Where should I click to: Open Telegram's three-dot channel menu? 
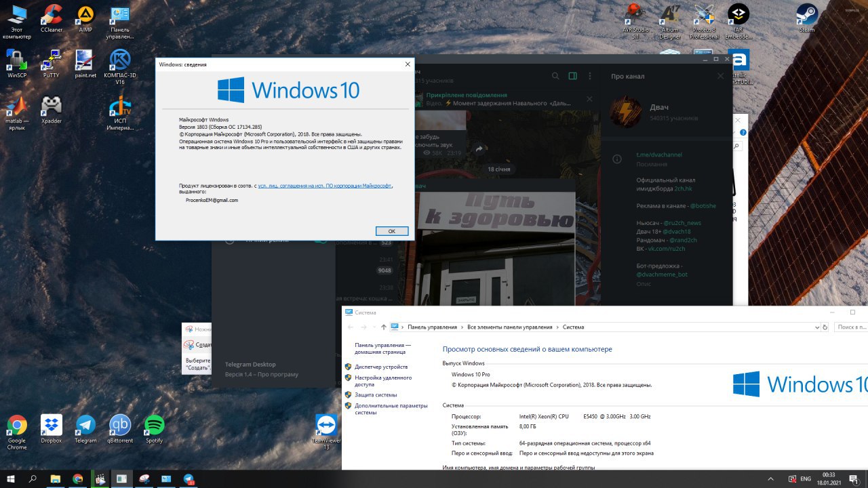pyautogui.click(x=589, y=76)
